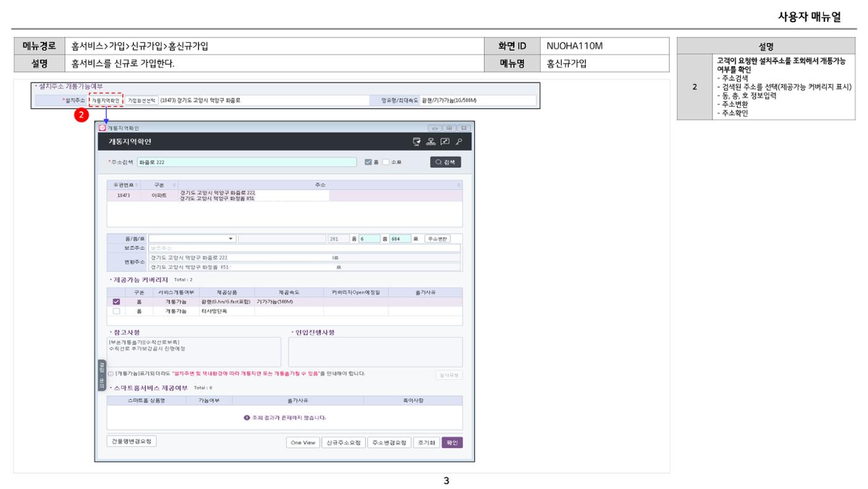The image size is (868, 489).
Task: Click the 인입진행사항 text area
Action: coord(375,352)
